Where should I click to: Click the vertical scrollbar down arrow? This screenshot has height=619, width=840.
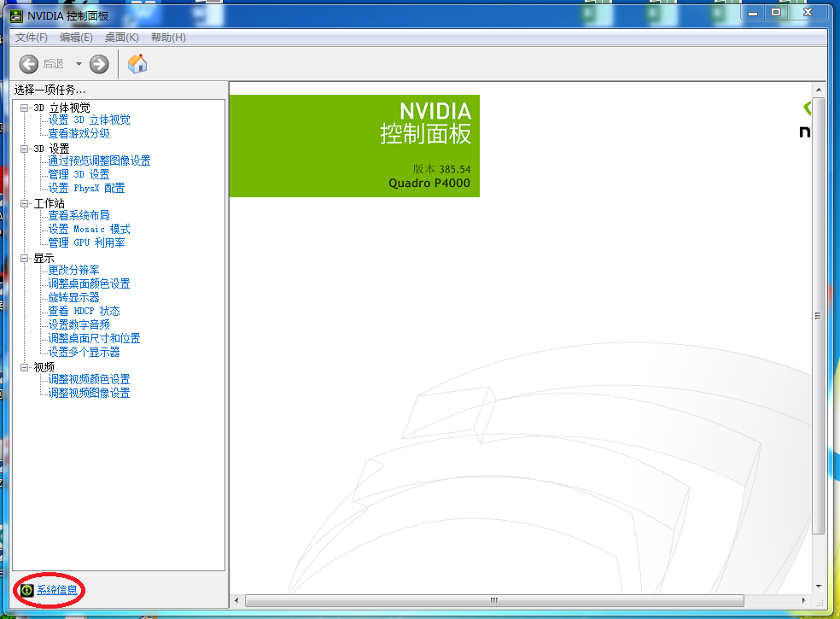coord(818,587)
